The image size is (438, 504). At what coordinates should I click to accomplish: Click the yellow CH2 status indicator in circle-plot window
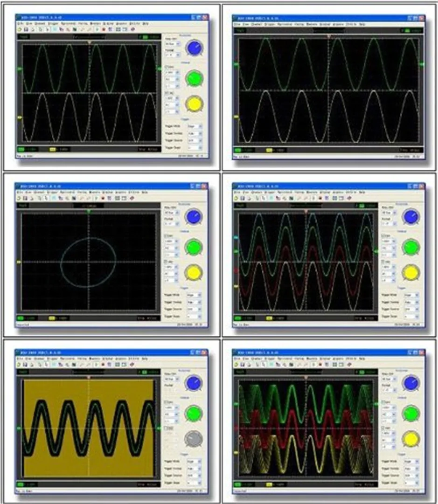coord(52,318)
